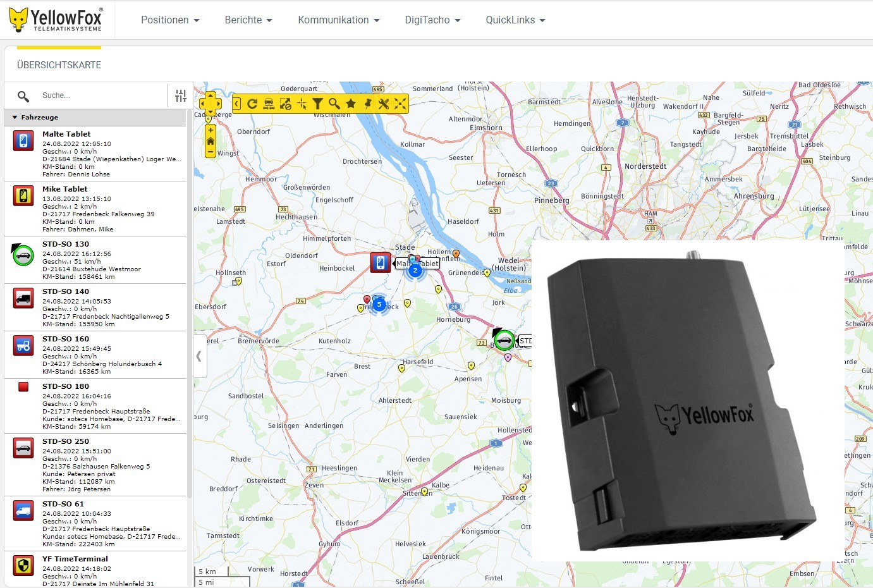Click the Malte Tablet marker on the map

[381, 262]
